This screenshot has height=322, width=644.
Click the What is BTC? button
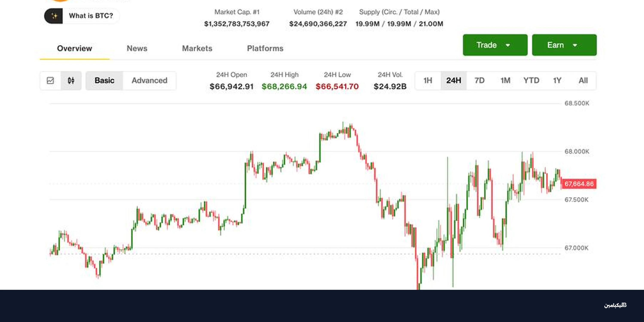click(91, 16)
